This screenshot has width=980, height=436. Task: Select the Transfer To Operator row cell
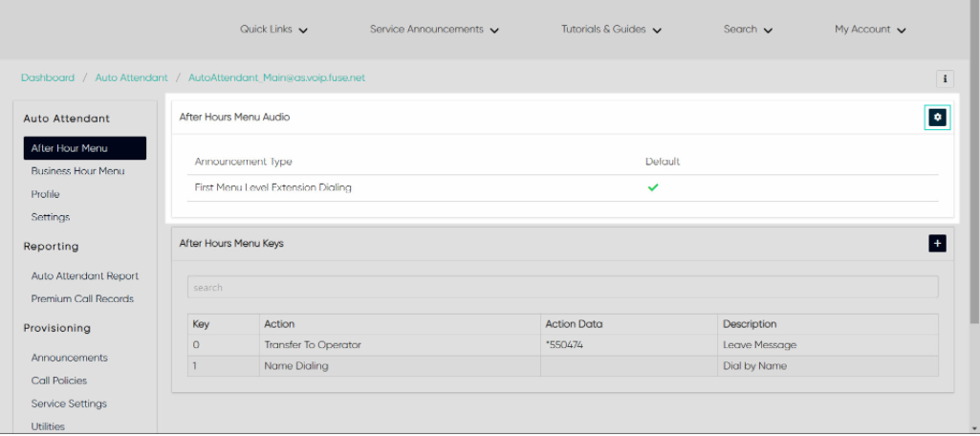point(400,345)
